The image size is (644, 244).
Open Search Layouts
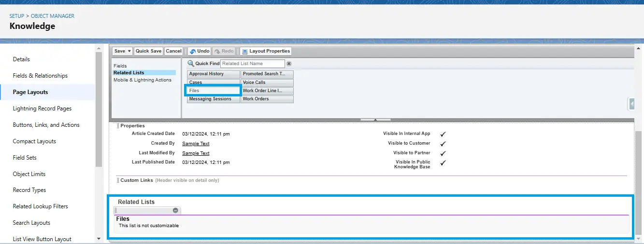click(31, 223)
